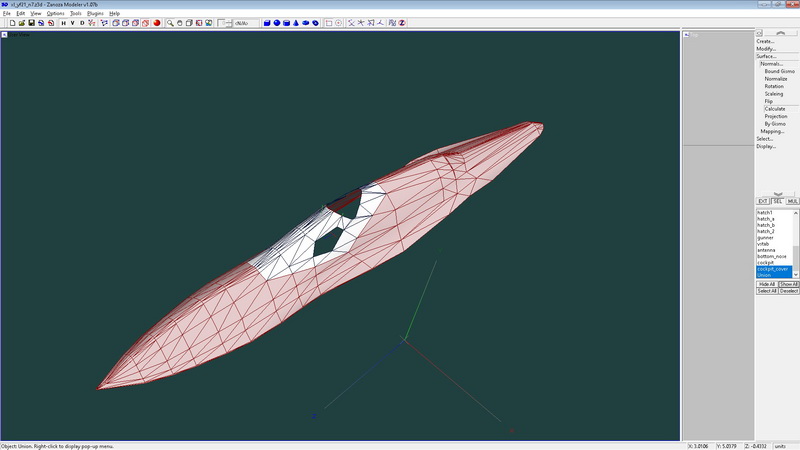
Task: Select the hand pan tool
Action: pyautogui.click(x=181, y=23)
